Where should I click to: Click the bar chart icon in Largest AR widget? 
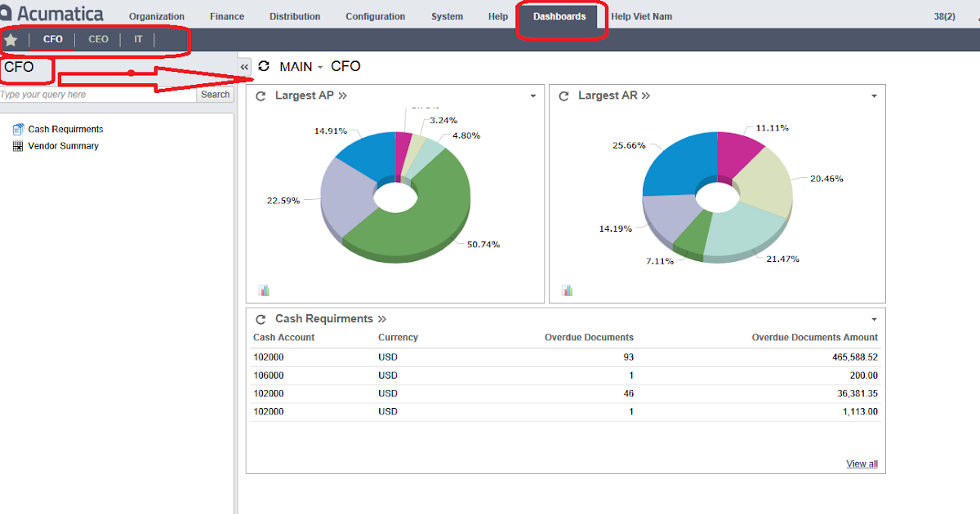[x=567, y=290]
